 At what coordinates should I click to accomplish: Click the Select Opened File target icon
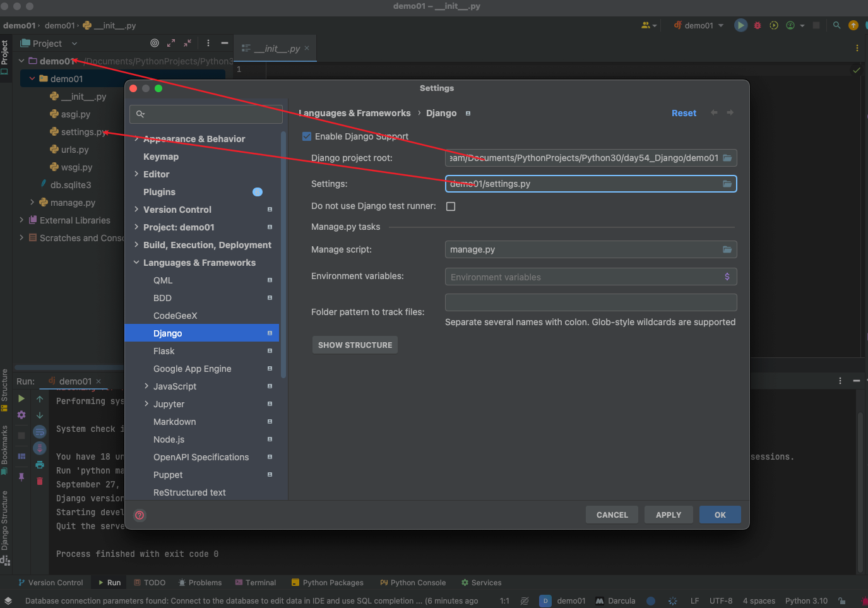[x=155, y=43]
